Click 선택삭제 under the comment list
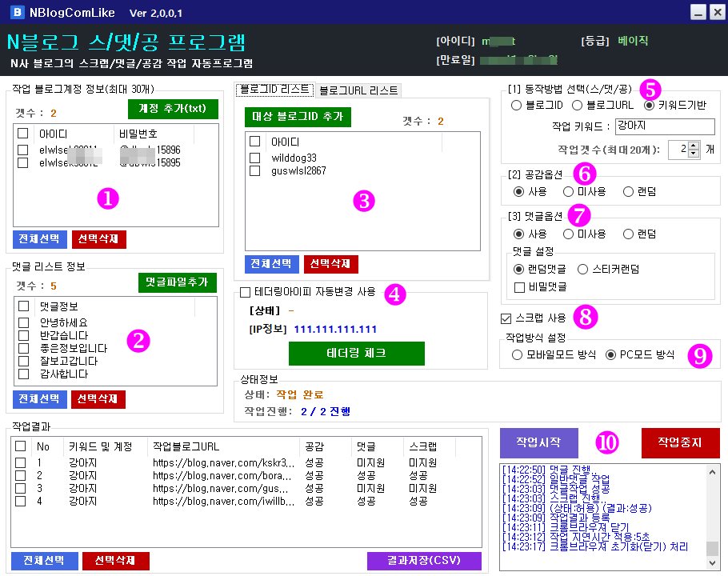Image resolution: width=728 pixels, height=576 pixels. coord(98,398)
